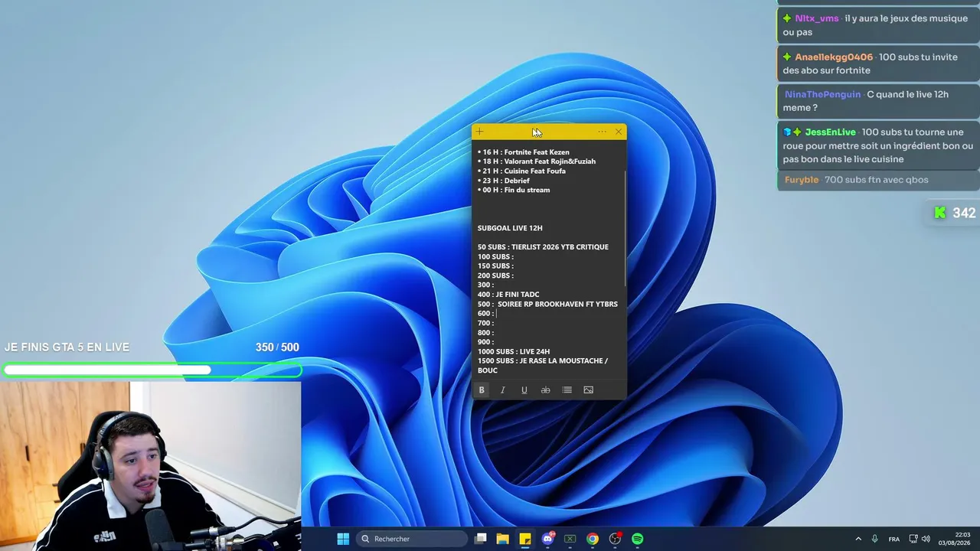Click the JessEnLive chat username
Screen dimensions: 980x551
pos(831,132)
